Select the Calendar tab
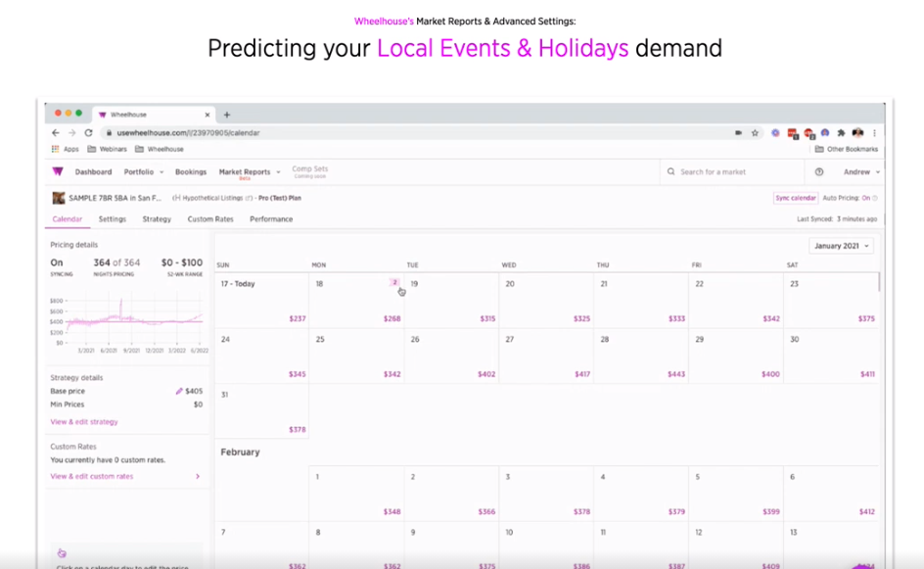Image resolution: width=924 pixels, height=569 pixels. [x=68, y=218]
